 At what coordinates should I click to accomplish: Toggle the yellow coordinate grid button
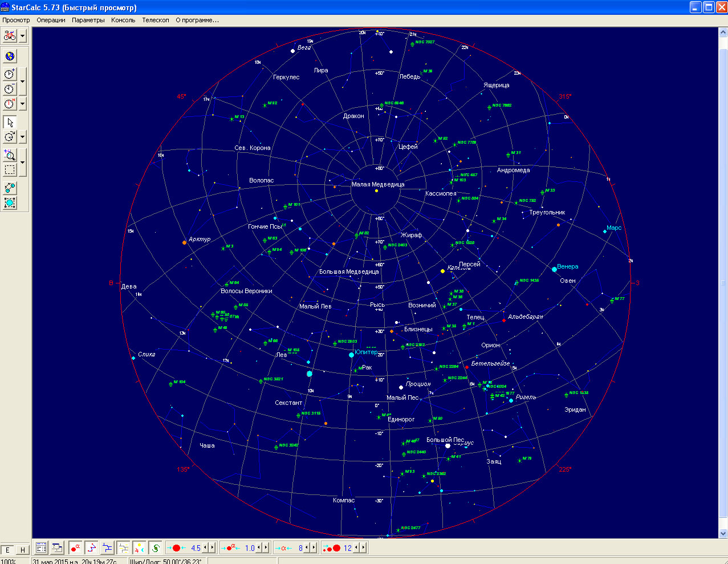click(x=123, y=548)
